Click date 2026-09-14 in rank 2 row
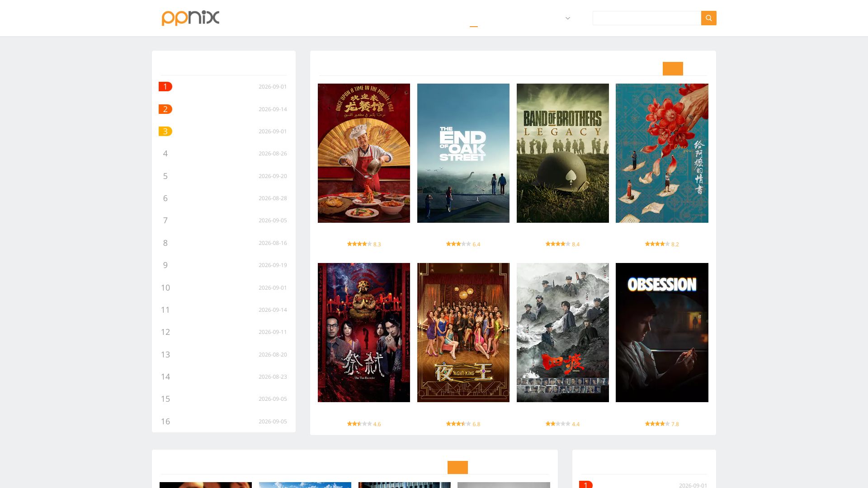The image size is (868, 488). [273, 109]
